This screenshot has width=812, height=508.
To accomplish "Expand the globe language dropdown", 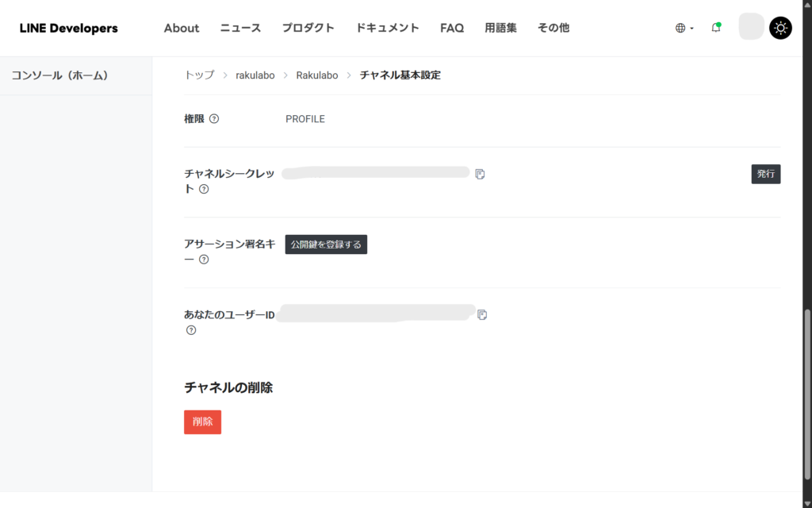I will [684, 28].
